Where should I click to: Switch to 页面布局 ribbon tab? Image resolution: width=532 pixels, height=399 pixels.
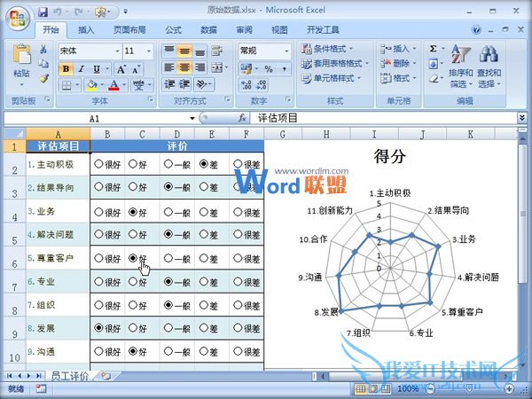tap(129, 30)
